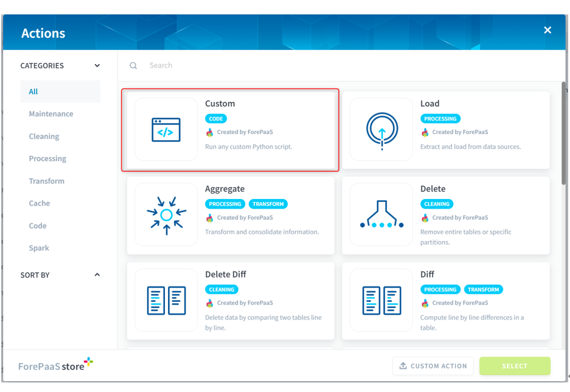The width and height of the screenshot is (570, 392).
Task: Click the ForePaaS store logo
Action: click(x=56, y=365)
